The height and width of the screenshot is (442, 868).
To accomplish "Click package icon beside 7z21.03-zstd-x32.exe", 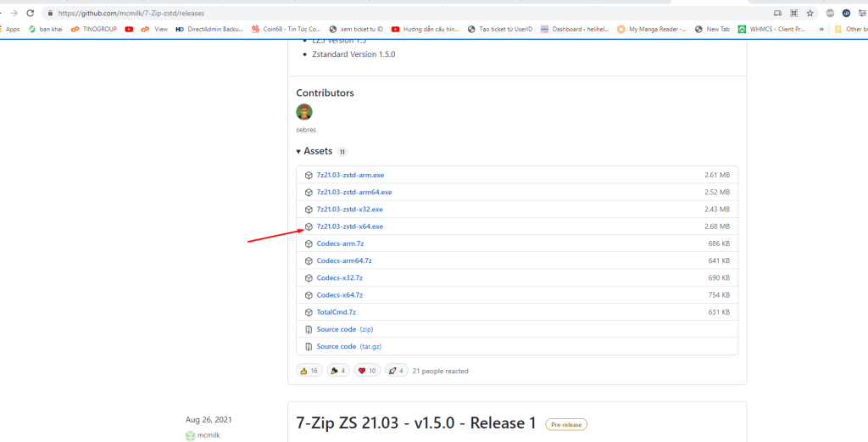I will [x=309, y=210].
